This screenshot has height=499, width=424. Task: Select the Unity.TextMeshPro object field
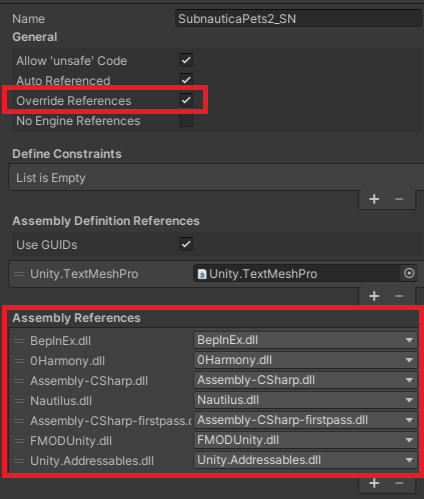[297, 273]
